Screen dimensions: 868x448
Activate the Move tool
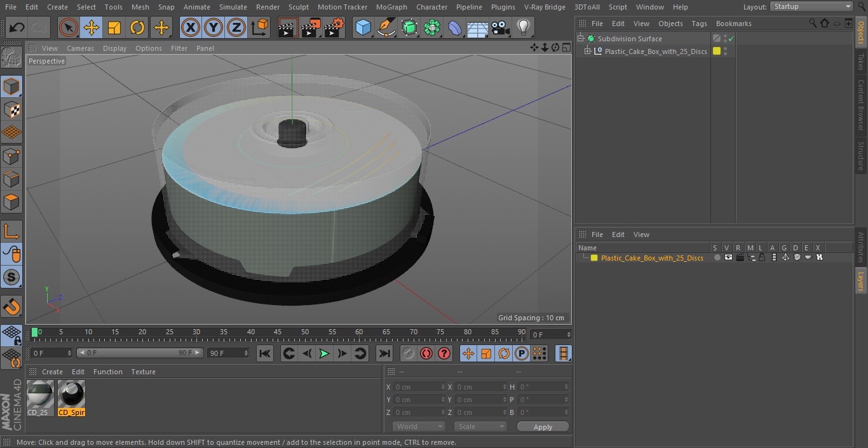coord(92,27)
